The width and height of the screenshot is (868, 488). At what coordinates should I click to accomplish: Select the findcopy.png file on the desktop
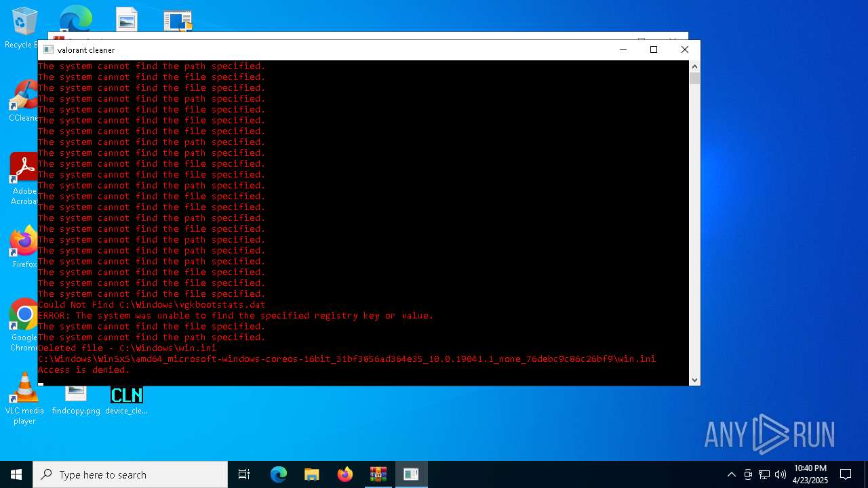point(76,400)
